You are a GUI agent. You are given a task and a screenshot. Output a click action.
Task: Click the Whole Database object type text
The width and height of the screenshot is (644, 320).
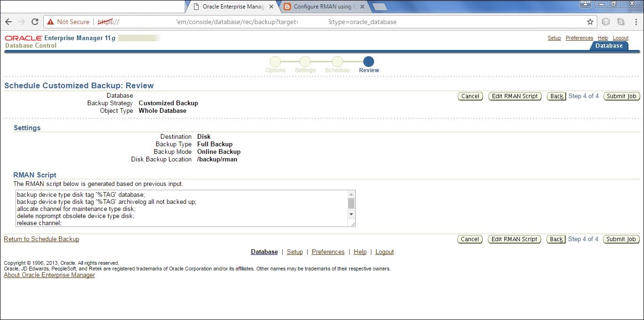point(162,111)
